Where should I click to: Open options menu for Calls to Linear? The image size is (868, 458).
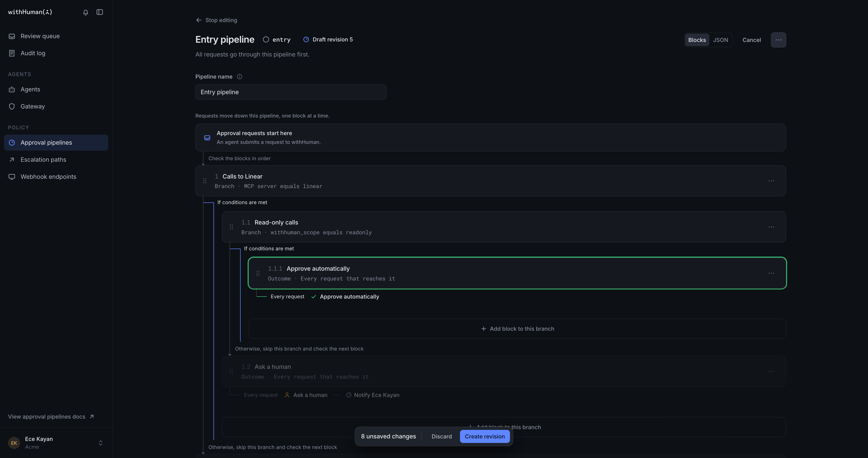(771, 181)
